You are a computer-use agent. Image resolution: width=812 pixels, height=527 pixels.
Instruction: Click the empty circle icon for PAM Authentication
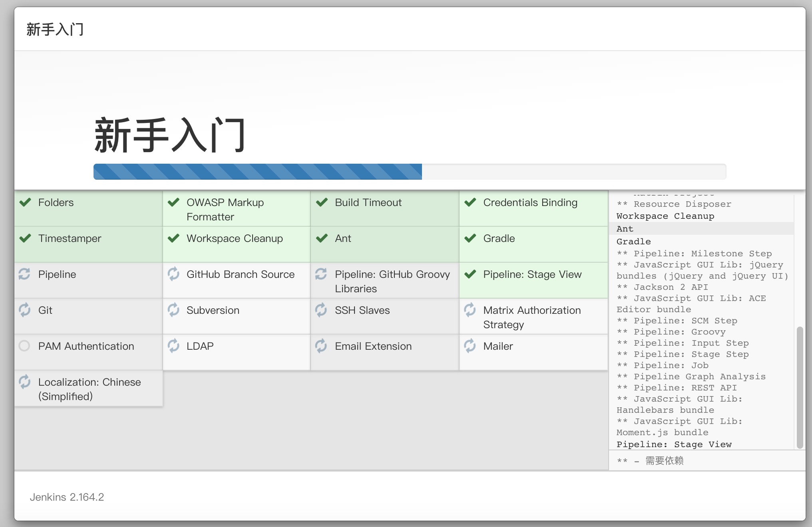tap(24, 346)
